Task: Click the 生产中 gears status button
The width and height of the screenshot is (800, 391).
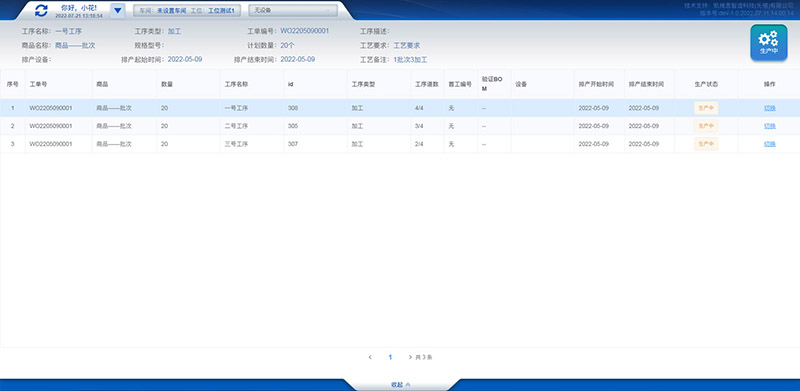Action: pos(768,43)
